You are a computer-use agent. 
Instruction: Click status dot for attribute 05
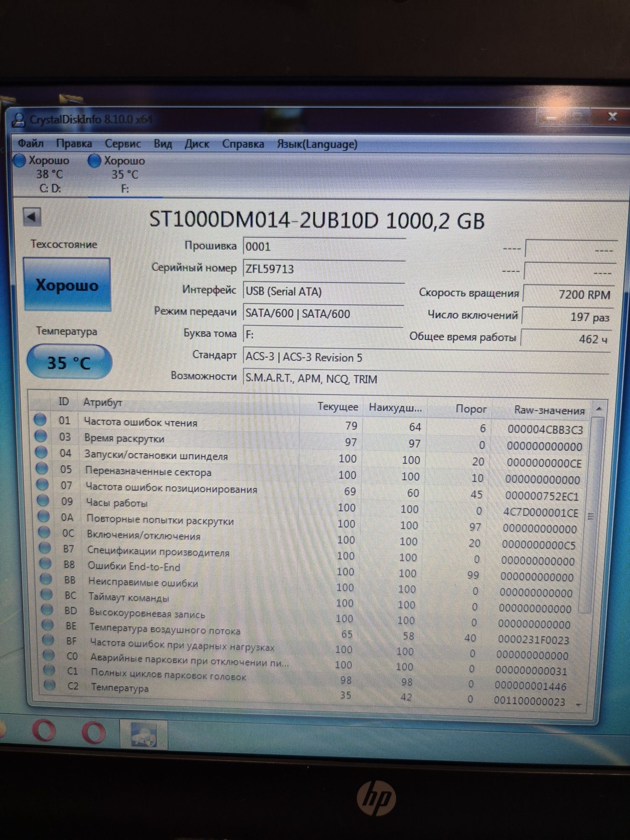click(42, 468)
